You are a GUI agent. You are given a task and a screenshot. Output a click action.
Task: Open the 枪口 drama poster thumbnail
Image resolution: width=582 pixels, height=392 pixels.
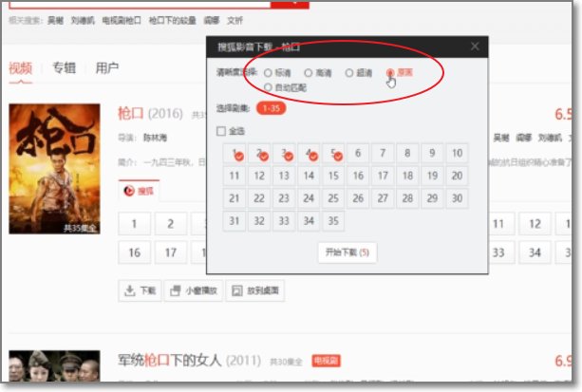click(x=54, y=169)
